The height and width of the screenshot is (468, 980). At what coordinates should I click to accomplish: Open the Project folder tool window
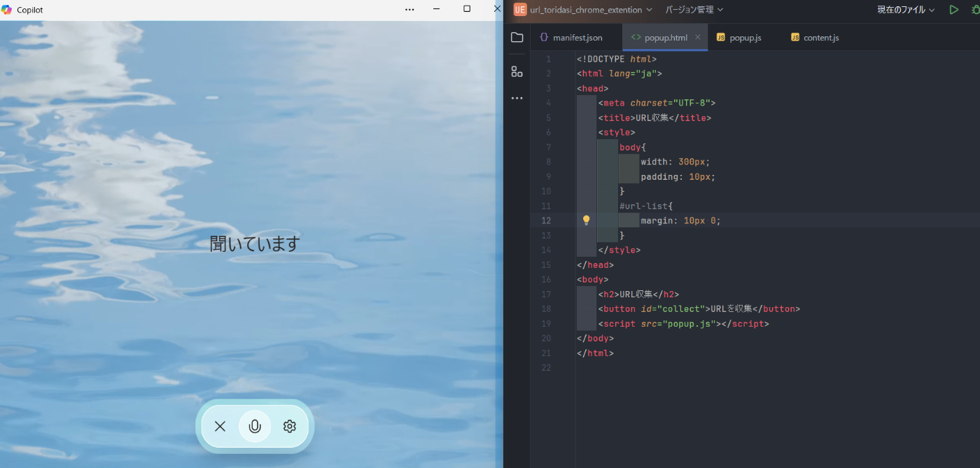pos(517,38)
